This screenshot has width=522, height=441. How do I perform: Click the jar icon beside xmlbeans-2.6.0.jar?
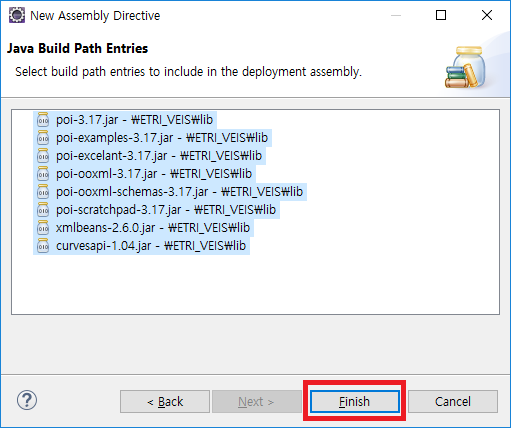click(43, 228)
